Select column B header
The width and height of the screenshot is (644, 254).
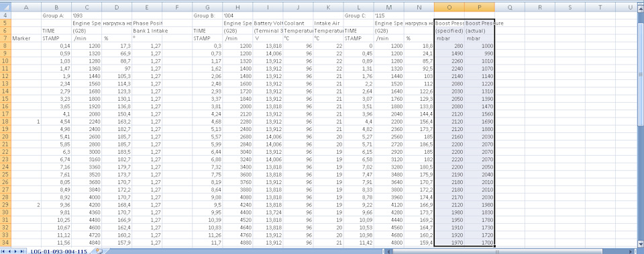tap(56, 7)
